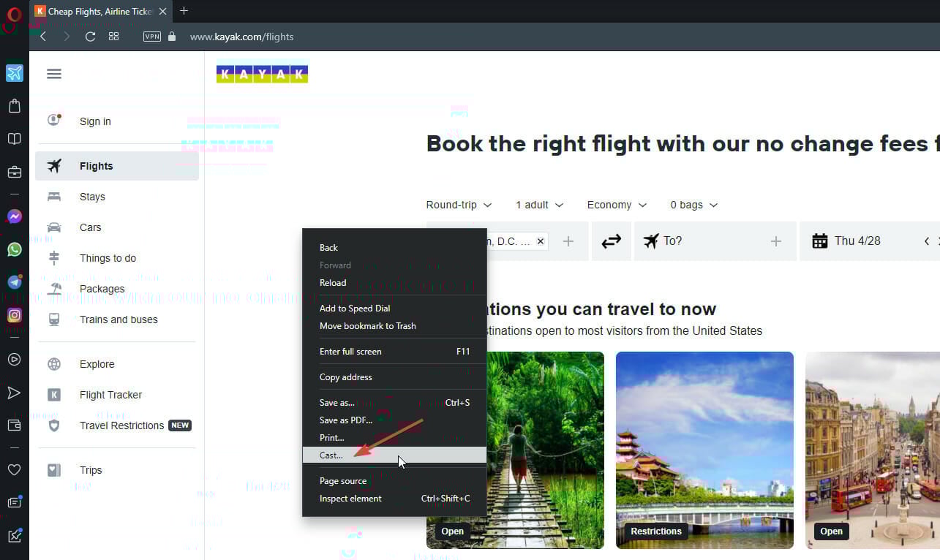Open the pagoda Restrictions destination card
The image size is (940, 560).
[x=704, y=450]
